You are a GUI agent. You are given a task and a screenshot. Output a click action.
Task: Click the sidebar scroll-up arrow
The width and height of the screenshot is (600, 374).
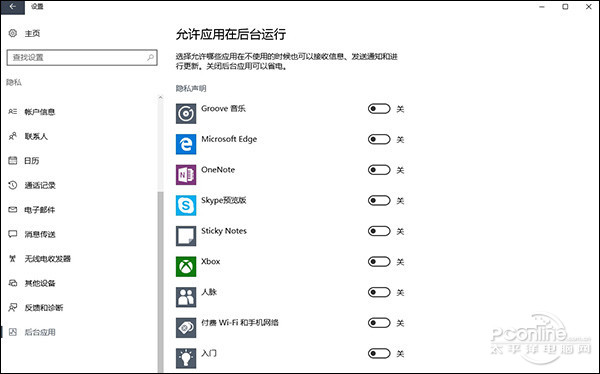pos(160,98)
